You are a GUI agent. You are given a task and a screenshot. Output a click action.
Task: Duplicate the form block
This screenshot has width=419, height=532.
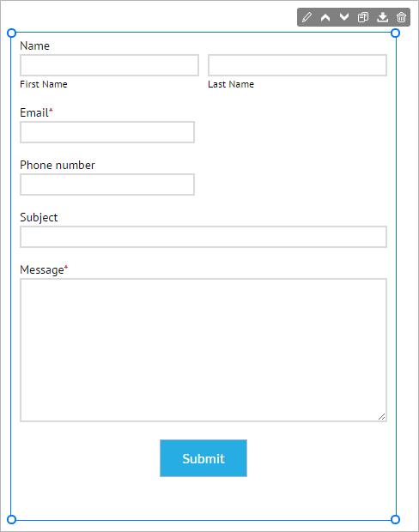tap(363, 17)
